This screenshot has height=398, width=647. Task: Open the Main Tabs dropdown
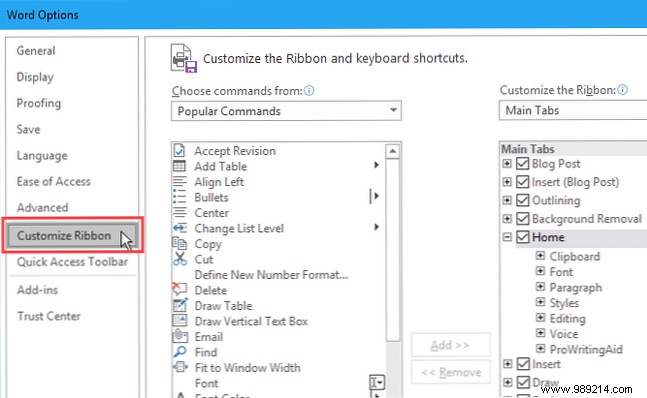pos(573,110)
